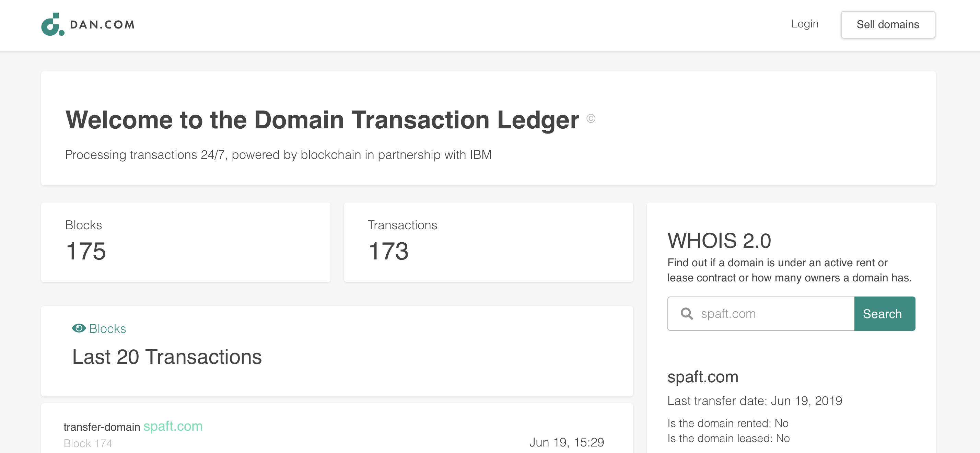Select the Blocks count card showing 175
980x453 pixels.
point(186,242)
